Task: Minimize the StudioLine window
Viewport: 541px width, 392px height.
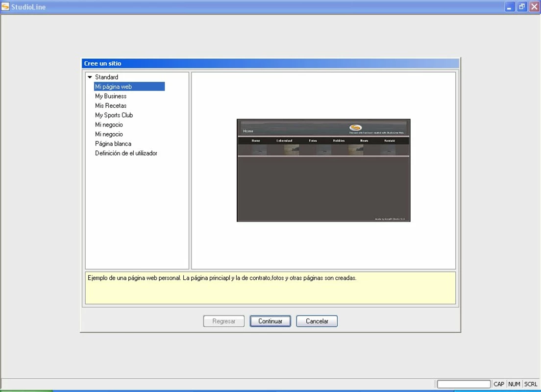Action: pyautogui.click(x=509, y=6)
